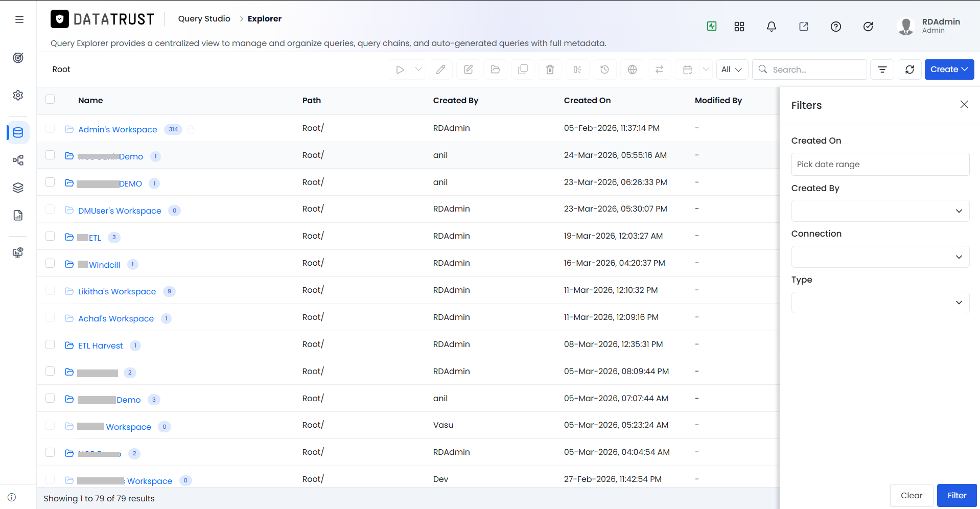Expand the Created By filter dropdown
980x509 pixels.
pos(880,211)
